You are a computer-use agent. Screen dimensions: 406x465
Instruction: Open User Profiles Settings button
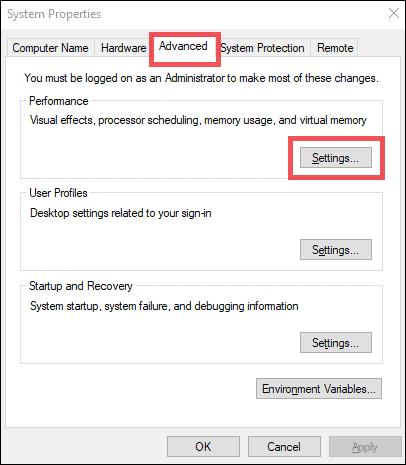[336, 250]
